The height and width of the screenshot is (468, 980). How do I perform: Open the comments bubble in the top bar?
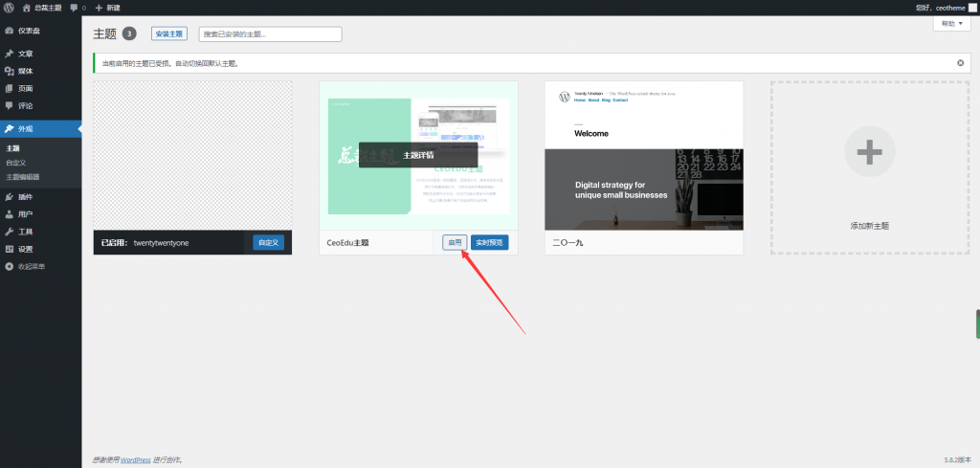click(78, 8)
